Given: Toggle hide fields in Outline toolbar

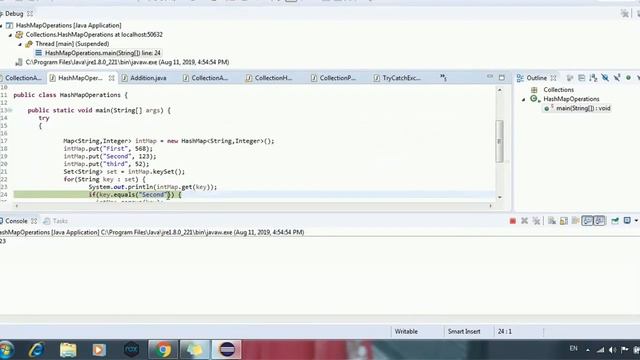Looking at the screenshot, I should [x=605, y=78].
